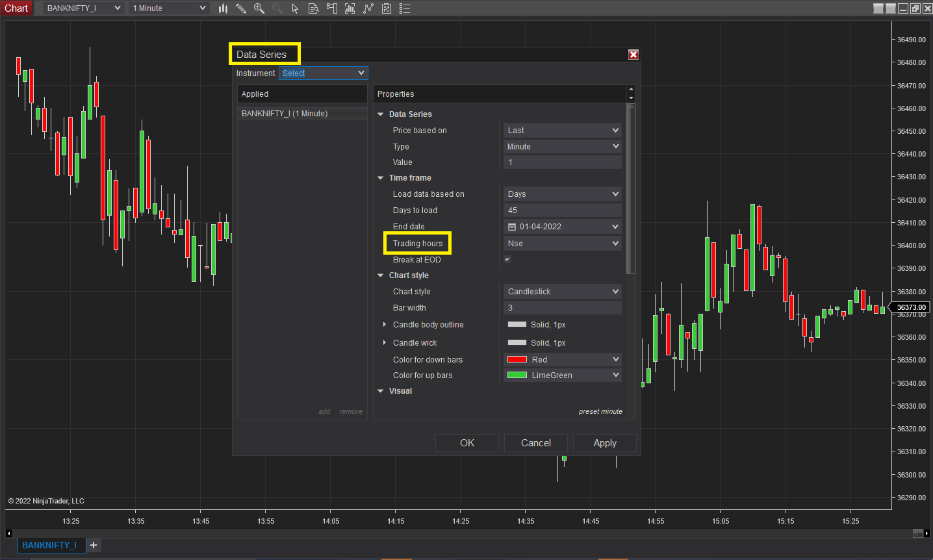Viewport: 933px width, 560px height.
Task: Open the BANKNIFTY_I instrument selector in toolbar
Action: click(84, 8)
